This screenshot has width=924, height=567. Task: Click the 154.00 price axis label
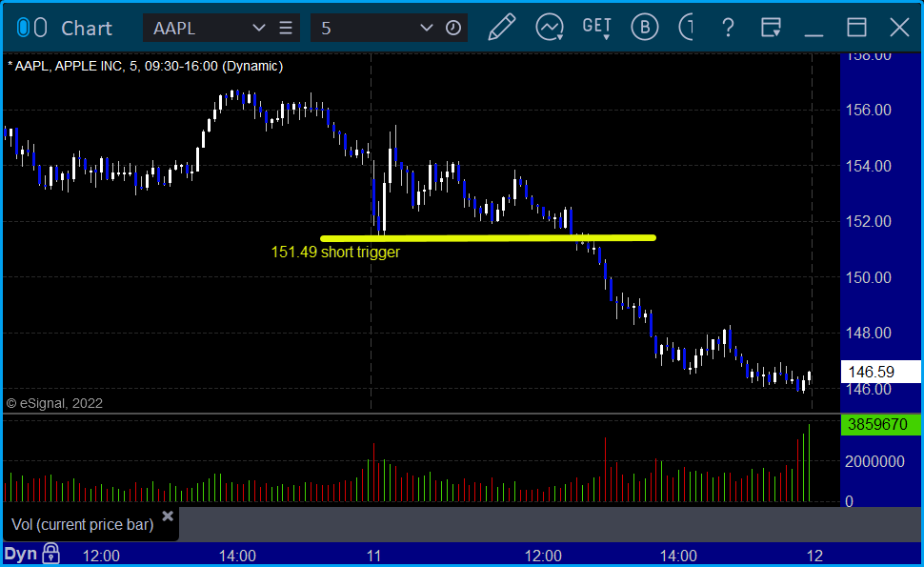click(x=868, y=166)
